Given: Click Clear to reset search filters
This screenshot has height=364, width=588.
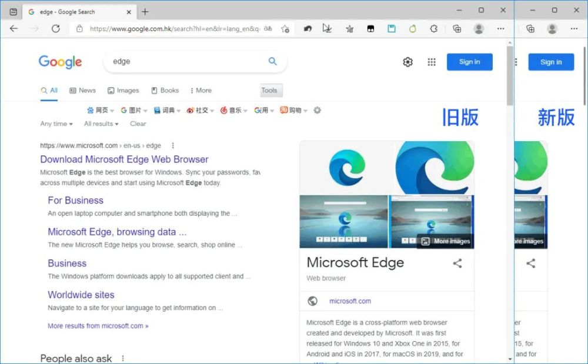Looking at the screenshot, I should pyautogui.click(x=138, y=123).
